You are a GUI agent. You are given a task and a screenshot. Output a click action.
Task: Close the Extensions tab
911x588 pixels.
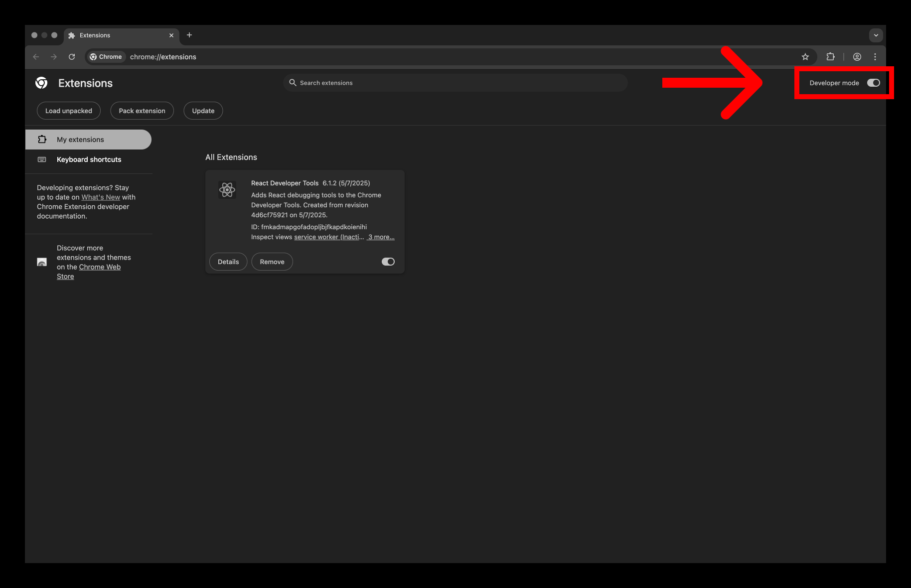coord(171,35)
